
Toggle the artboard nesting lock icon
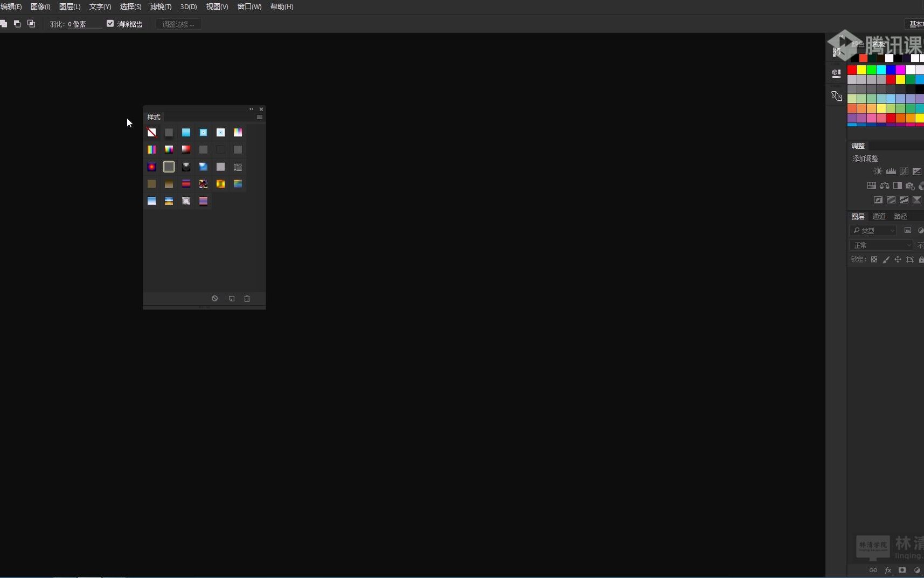910,260
